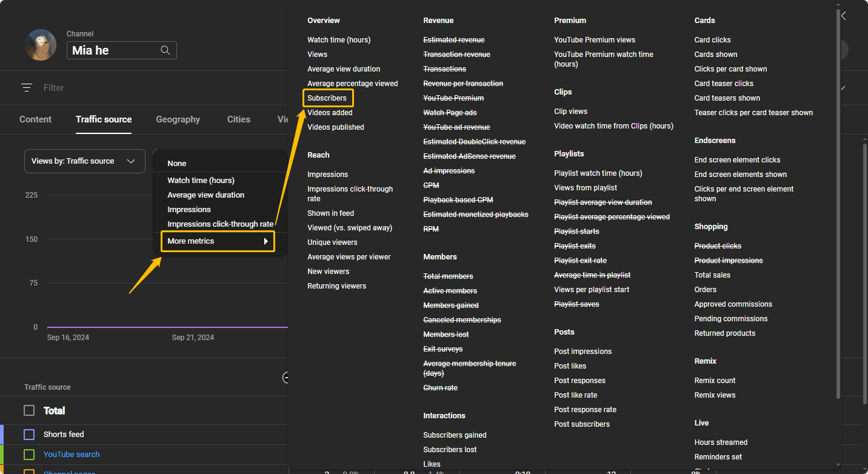Image resolution: width=868 pixels, height=474 pixels.
Task: Choose Watch time (hours) in the small metric menu
Action: point(201,181)
